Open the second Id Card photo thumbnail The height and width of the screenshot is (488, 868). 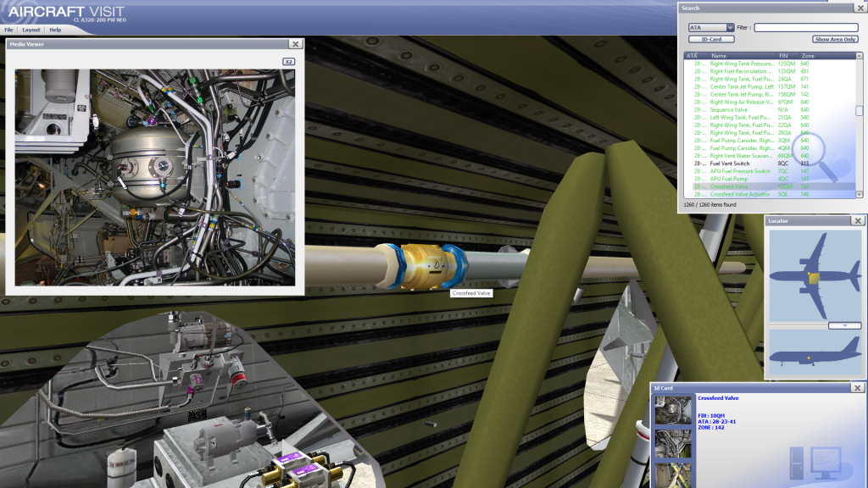[x=672, y=444]
